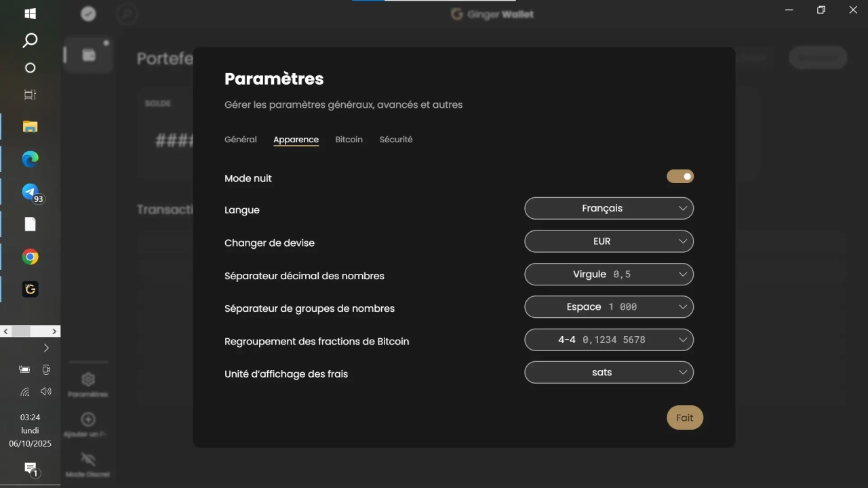868x488 pixels.
Task: Click the Cortana circle icon
Action: click(x=30, y=68)
